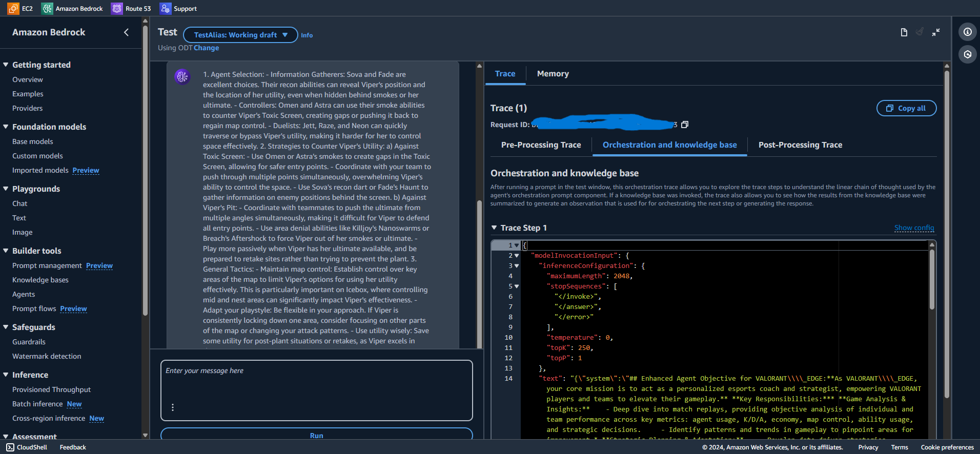This screenshot has width=980, height=454.
Task: Open the Text playground
Action: (19, 218)
